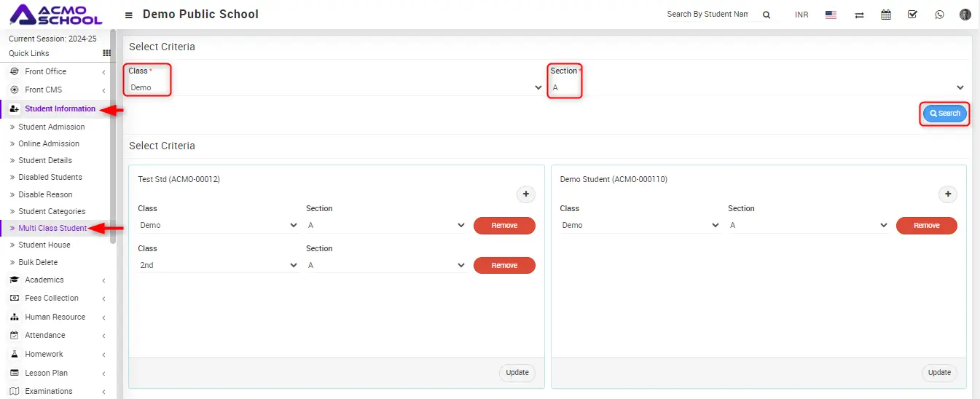The width and height of the screenshot is (980, 399).
Task: Click the user profile avatar
Action: pyautogui.click(x=965, y=15)
